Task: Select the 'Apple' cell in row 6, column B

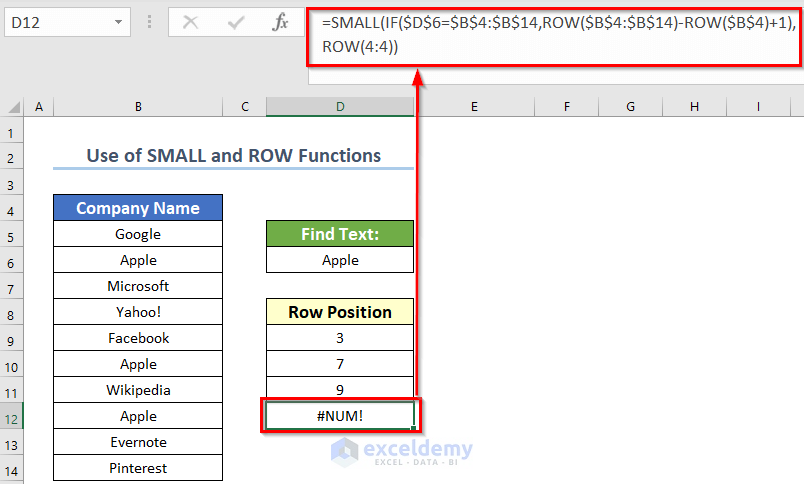Action: point(138,260)
